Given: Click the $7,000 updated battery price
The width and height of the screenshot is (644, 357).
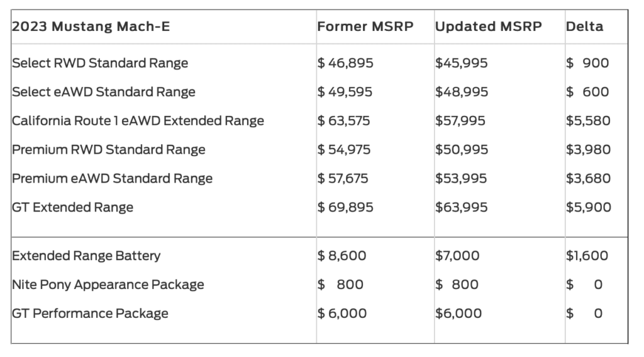Looking at the screenshot, I should 457,256.
